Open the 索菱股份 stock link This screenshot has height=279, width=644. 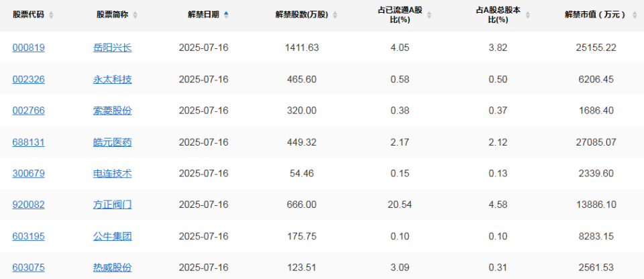point(113,111)
